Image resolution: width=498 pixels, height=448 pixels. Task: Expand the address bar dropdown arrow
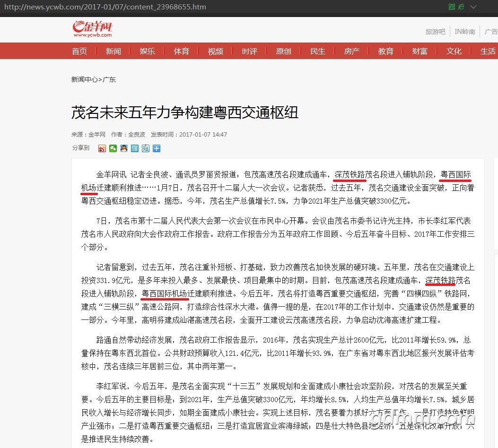click(x=473, y=7)
